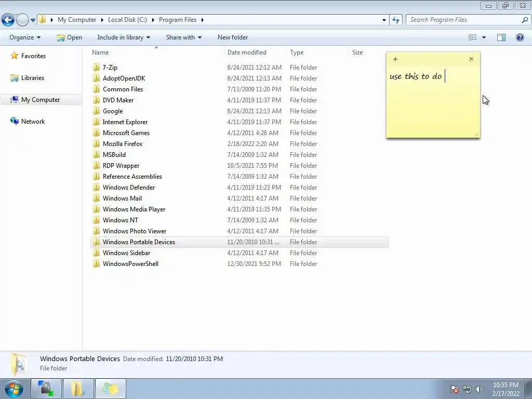
Task: Click the Windows Sidebar folder name
Action: coord(127,253)
